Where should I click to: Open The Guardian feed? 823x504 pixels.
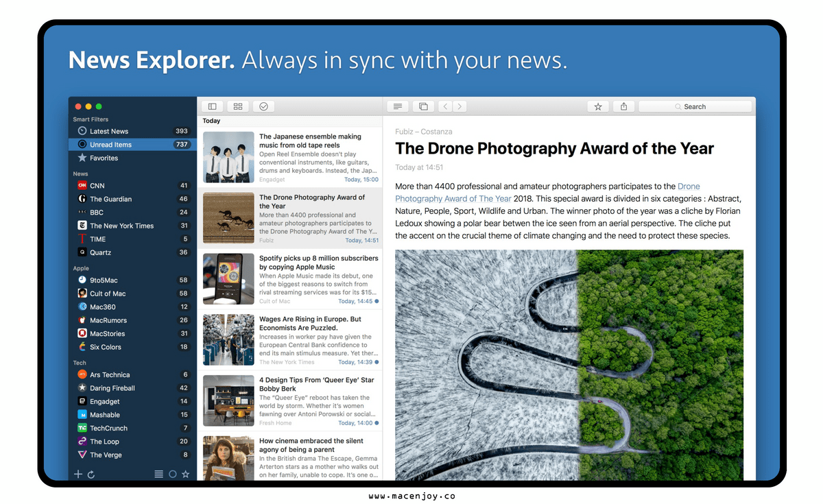click(132, 199)
